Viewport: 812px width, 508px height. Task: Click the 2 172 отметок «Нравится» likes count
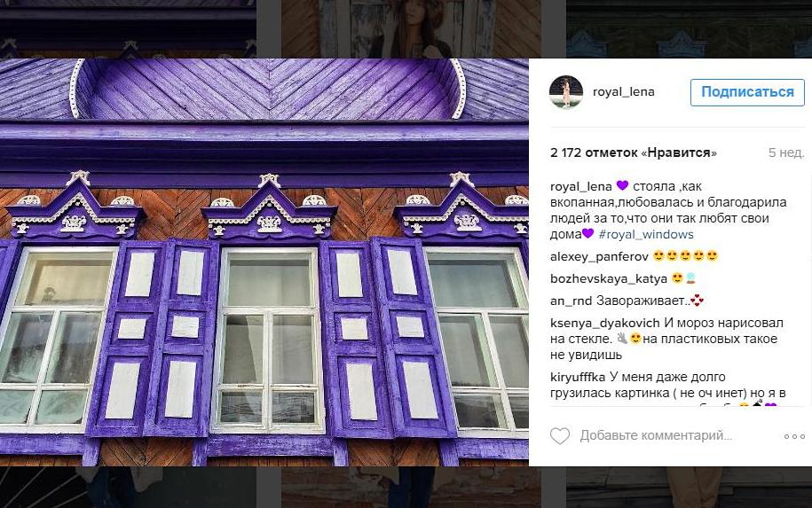click(634, 152)
